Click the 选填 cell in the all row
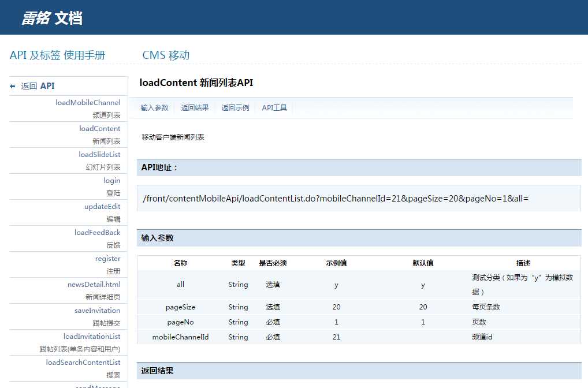The image size is (588, 388). [273, 285]
